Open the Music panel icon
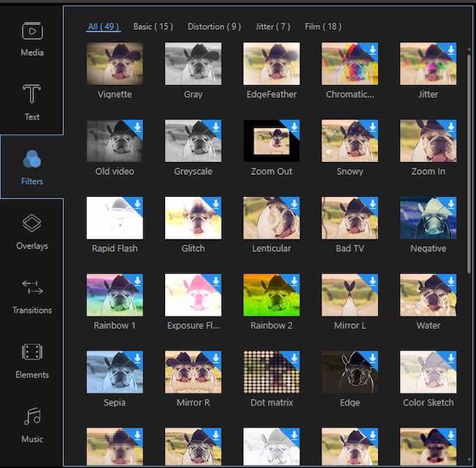Screen dimensions: 476x468 pos(32,416)
